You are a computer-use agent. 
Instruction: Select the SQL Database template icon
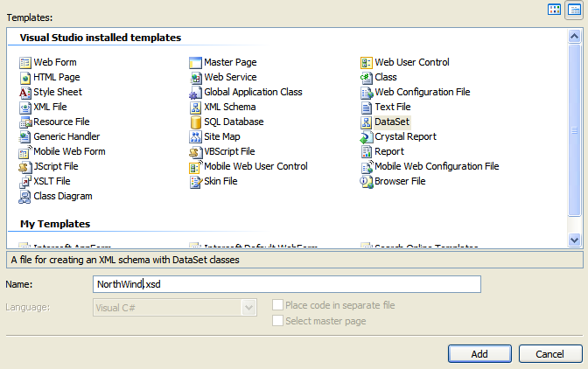(196, 122)
